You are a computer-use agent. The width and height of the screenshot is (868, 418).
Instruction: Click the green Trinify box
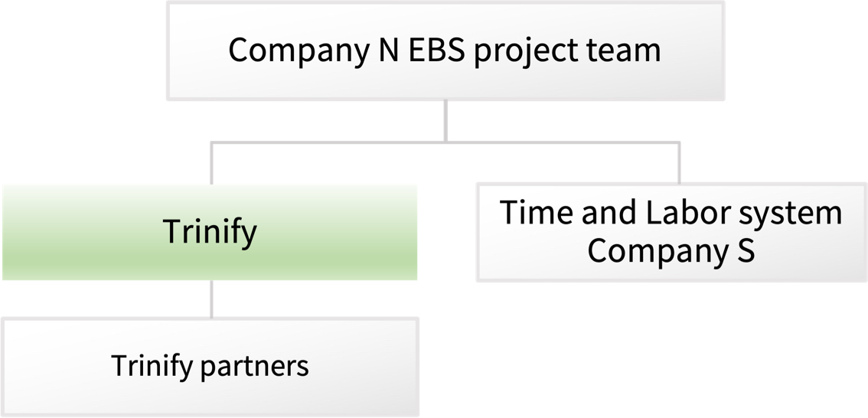tap(210, 232)
